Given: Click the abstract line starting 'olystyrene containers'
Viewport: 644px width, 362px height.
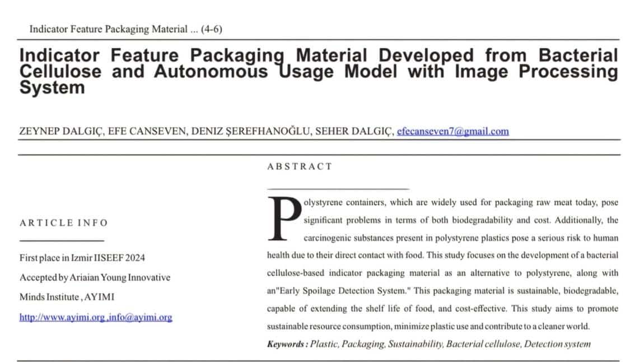Looking at the screenshot, I should pos(461,202).
